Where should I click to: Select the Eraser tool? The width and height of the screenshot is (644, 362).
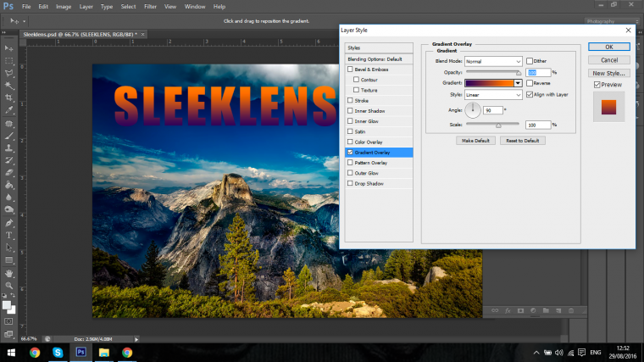[8, 173]
